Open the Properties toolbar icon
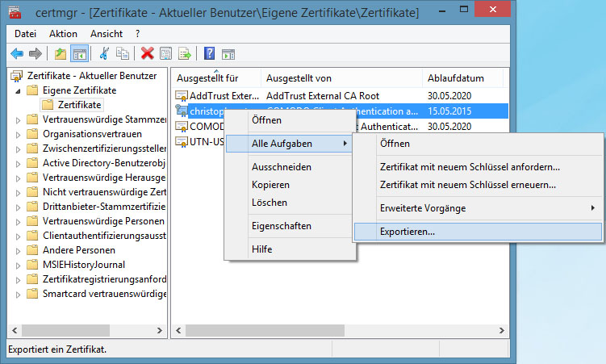The width and height of the screenshot is (606, 364). click(165, 53)
